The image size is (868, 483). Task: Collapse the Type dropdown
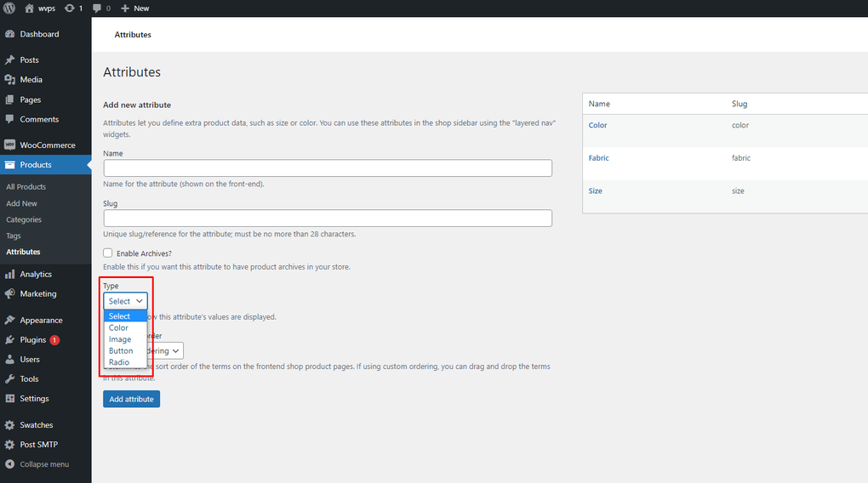[x=125, y=301]
